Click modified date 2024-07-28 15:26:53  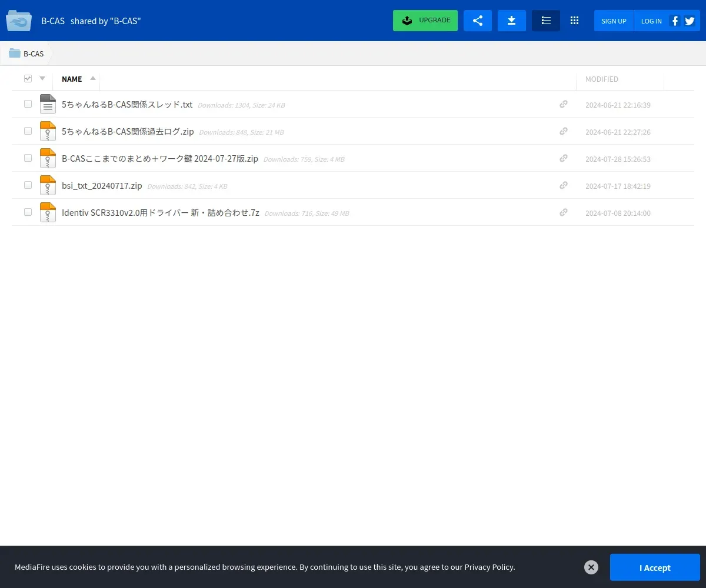tap(618, 159)
